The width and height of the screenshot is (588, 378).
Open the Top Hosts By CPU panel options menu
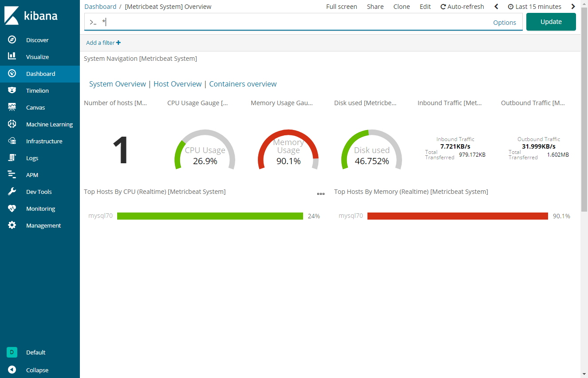click(321, 194)
